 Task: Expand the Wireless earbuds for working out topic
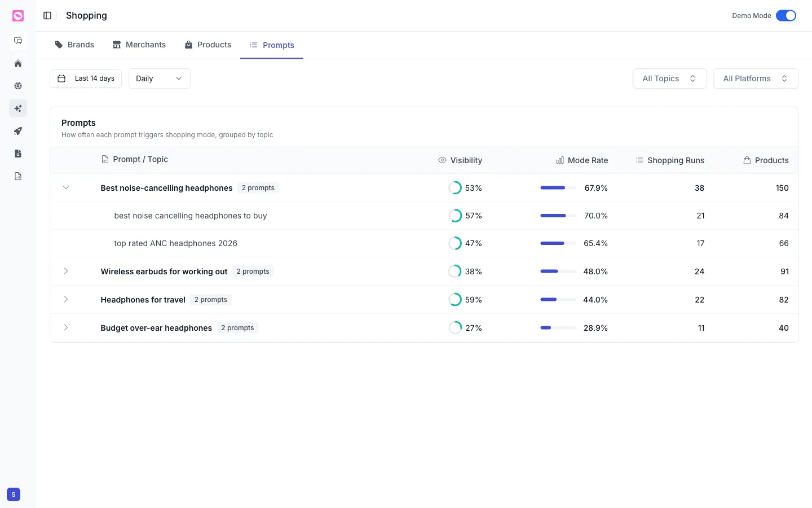pyautogui.click(x=66, y=271)
